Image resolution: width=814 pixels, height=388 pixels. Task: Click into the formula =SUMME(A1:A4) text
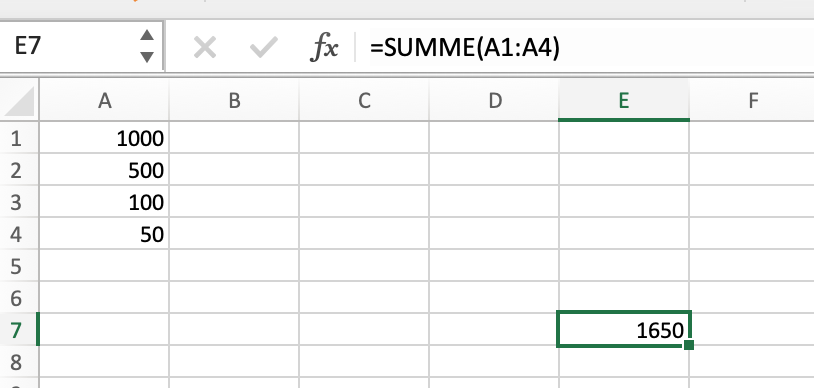pyautogui.click(x=465, y=48)
